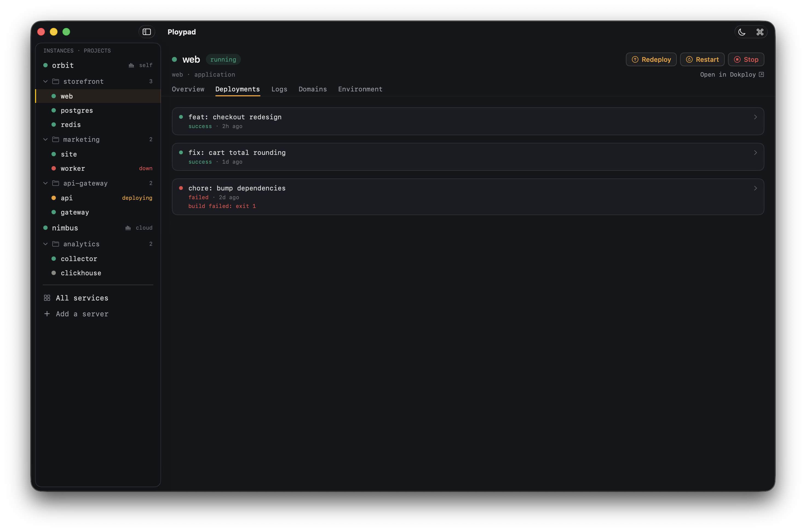Screen dimensions: 806x532
Task: Click the Restart button
Action: point(702,59)
